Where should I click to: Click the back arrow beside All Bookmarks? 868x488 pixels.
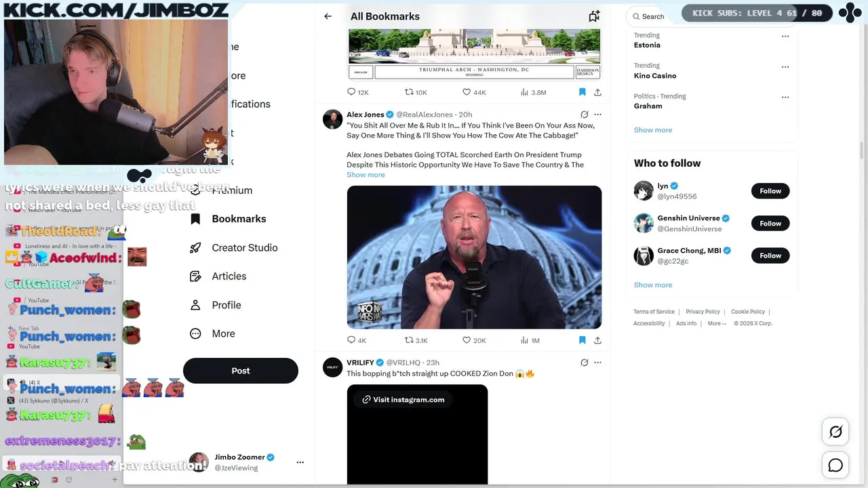(328, 16)
